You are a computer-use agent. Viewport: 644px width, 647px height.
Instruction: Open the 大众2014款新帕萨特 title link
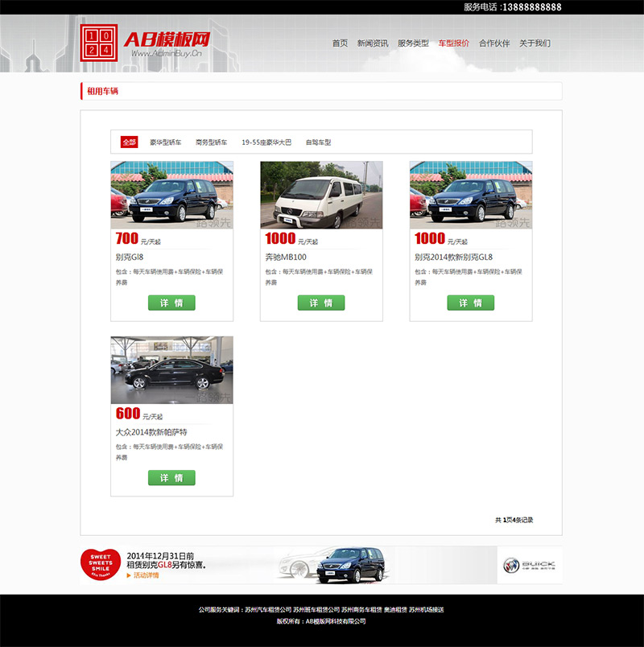(151, 432)
